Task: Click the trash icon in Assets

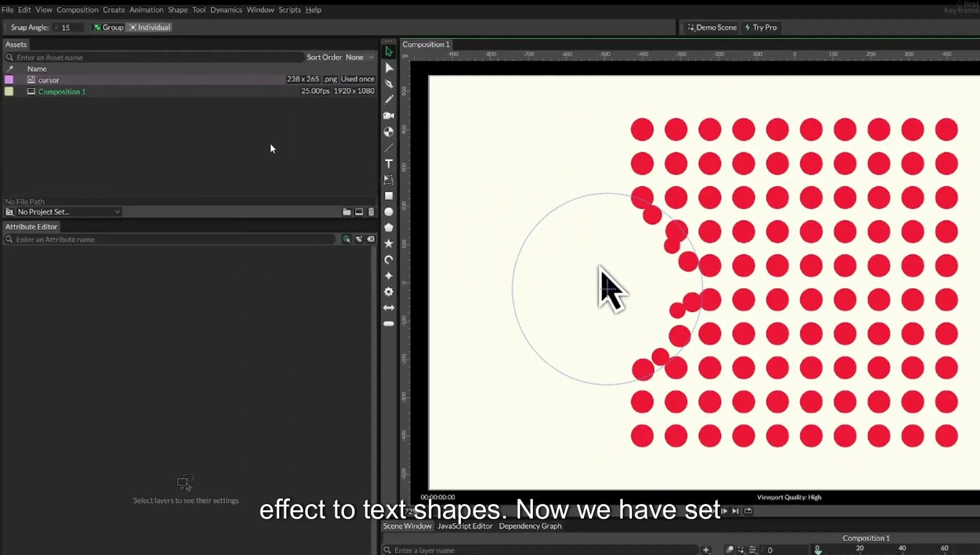Action: point(371,212)
